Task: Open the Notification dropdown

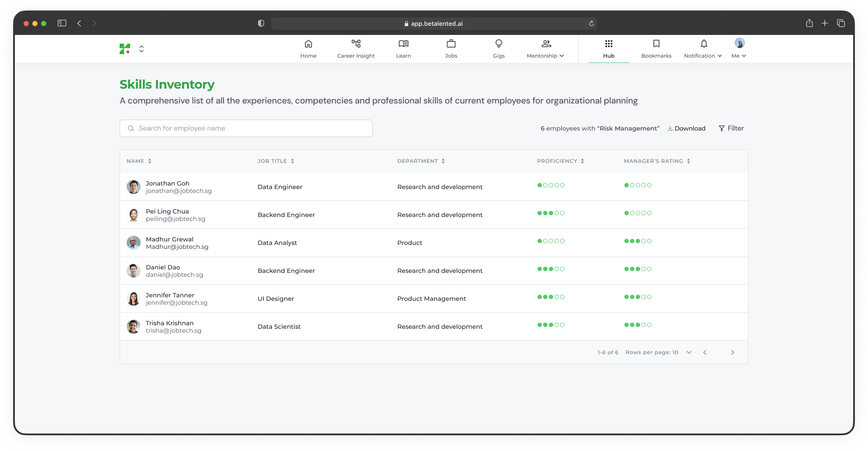Action: click(703, 49)
